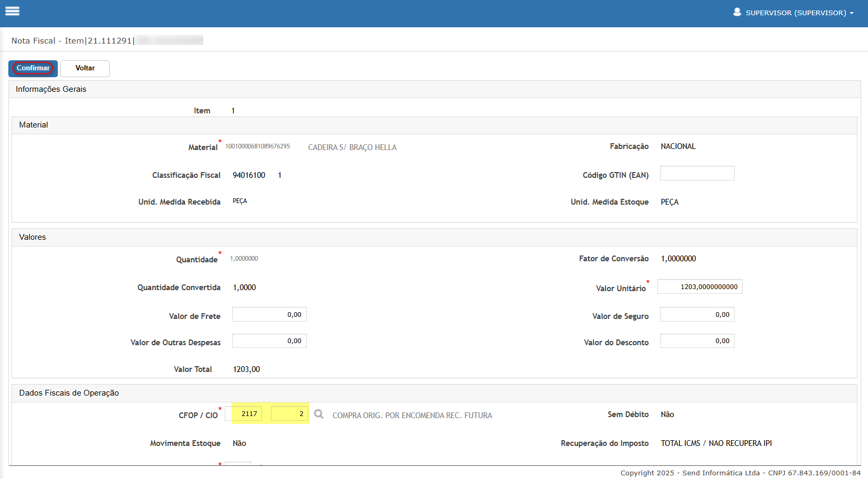Click the Informações Gerais panel header
This screenshot has height=479, width=868.
click(x=434, y=89)
